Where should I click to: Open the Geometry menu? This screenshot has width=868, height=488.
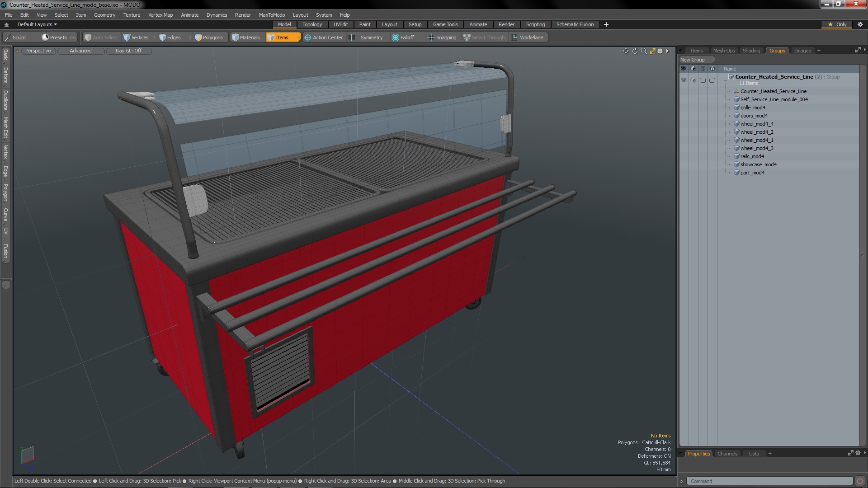click(104, 15)
